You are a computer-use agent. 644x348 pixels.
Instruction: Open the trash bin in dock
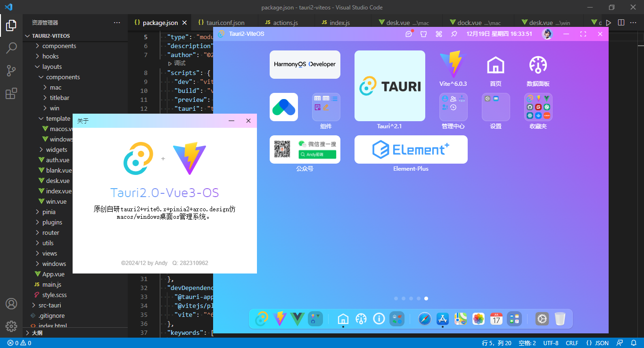560,319
